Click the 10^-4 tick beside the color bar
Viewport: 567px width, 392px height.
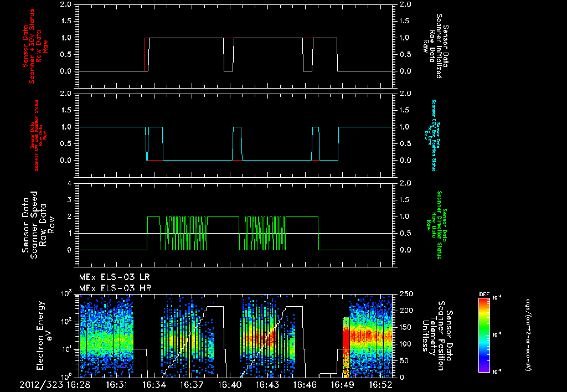point(497,298)
